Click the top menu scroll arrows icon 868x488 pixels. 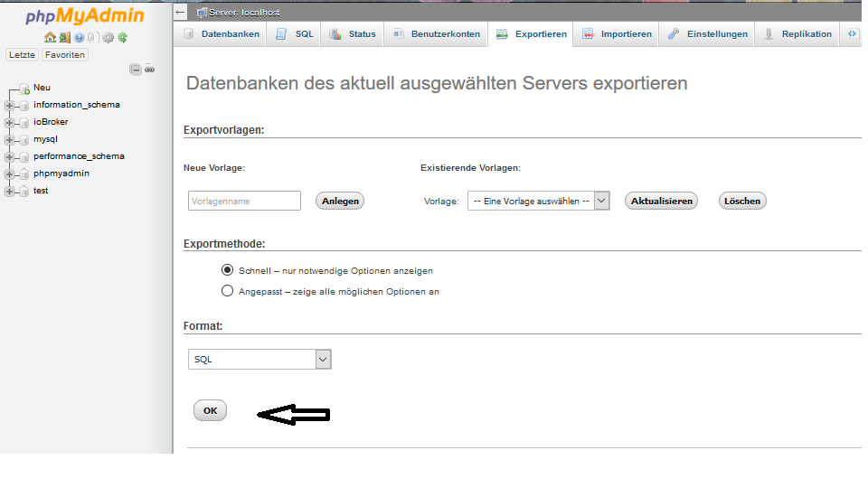pyautogui.click(x=852, y=34)
